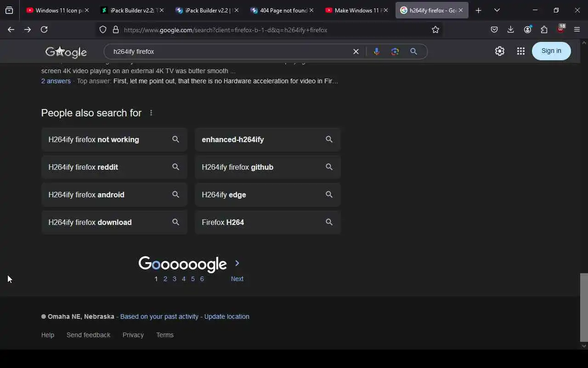List all tabs dropdown arrow
This screenshot has width=588, height=368.
point(497,10)
